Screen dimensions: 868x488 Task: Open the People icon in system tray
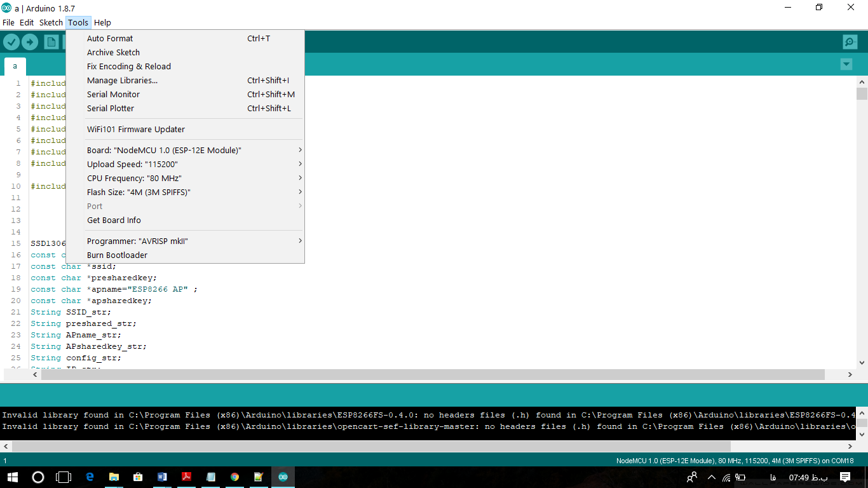click(692, 477)
